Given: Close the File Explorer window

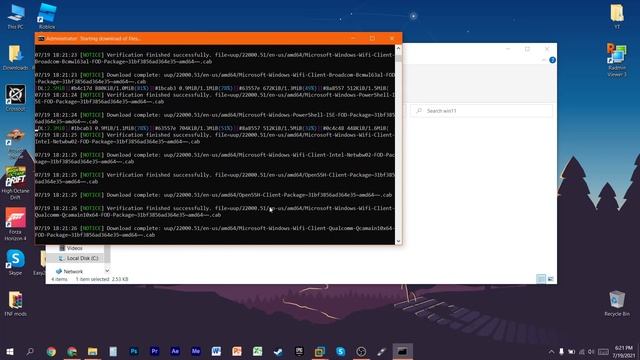Looking at the screenshot, I should click(x=547, y=49).
